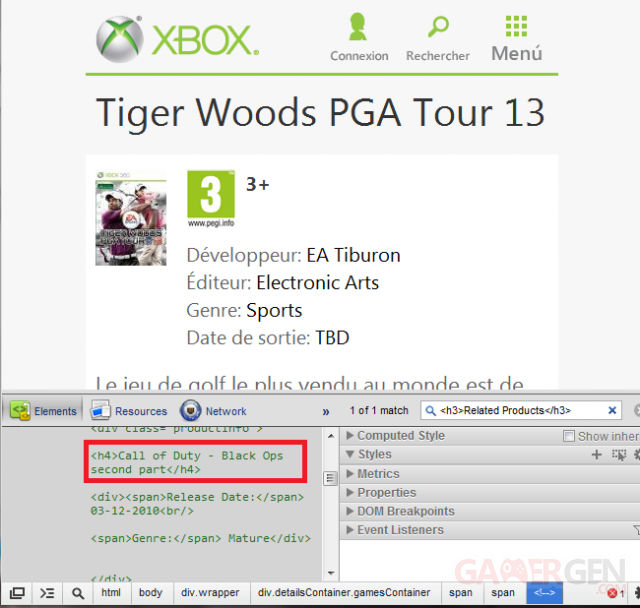
Task: Select the second span breadcrumb
Action: (503, 592)
